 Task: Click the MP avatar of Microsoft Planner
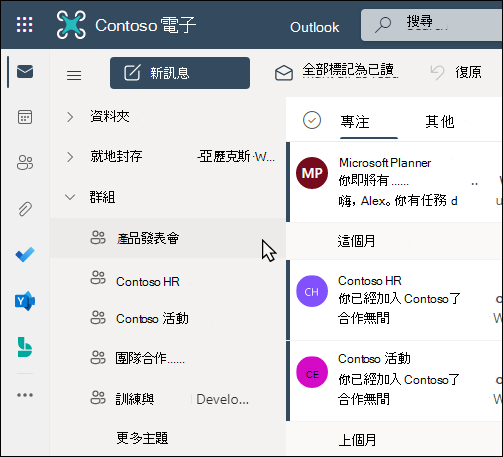pos(312,173)
